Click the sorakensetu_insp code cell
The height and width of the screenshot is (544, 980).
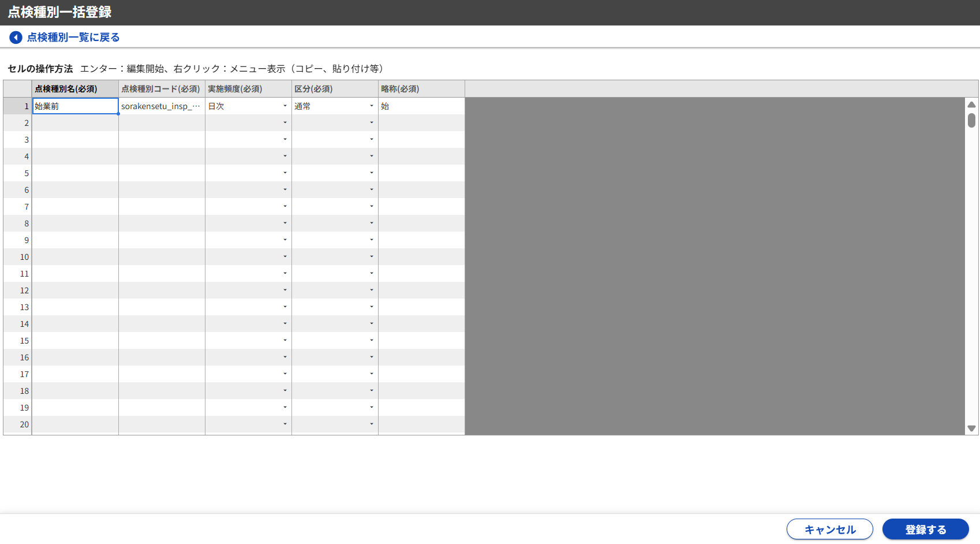(162, 106)
